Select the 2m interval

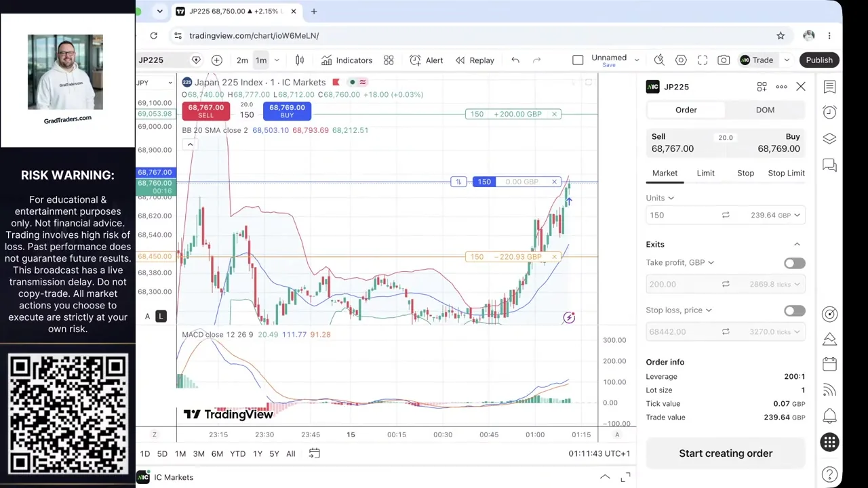click(x=242, y=60)
